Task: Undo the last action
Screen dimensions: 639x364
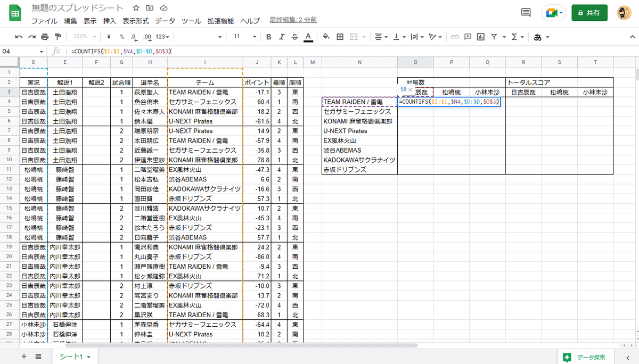Action: coord(19,37)
